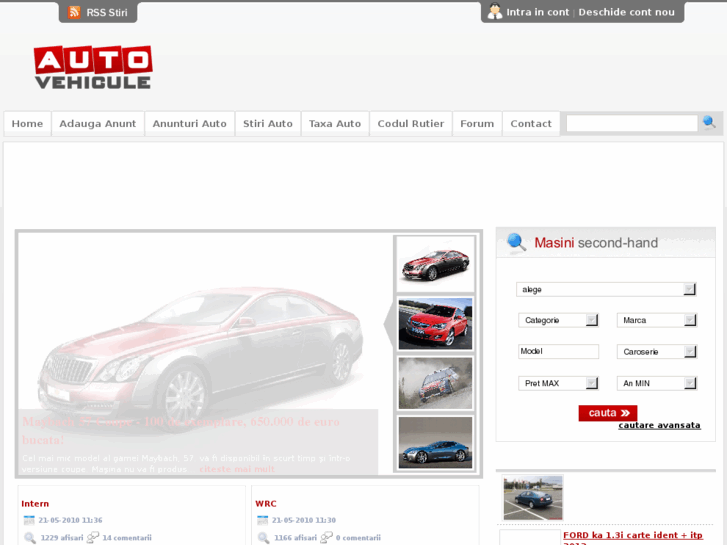This screenshot has width=727, height=545.
Task: Click the 1166 afisari text
Action: [295, 538]
